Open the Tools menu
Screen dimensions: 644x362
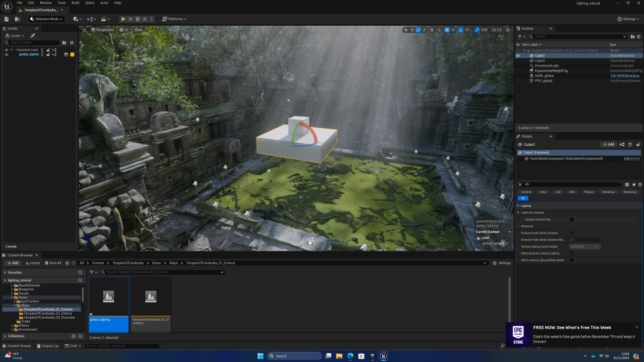pos(62,3)
